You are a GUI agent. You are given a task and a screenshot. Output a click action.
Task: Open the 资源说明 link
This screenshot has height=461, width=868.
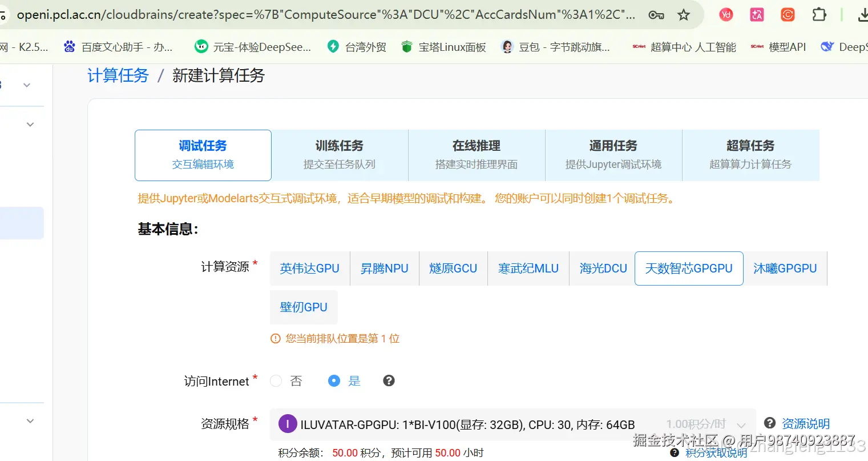(805, 424)
